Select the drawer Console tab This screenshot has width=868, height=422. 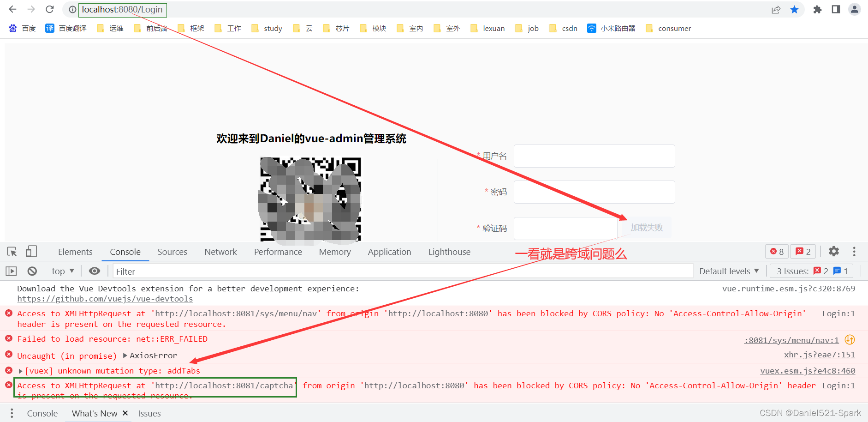click(42, 414)
